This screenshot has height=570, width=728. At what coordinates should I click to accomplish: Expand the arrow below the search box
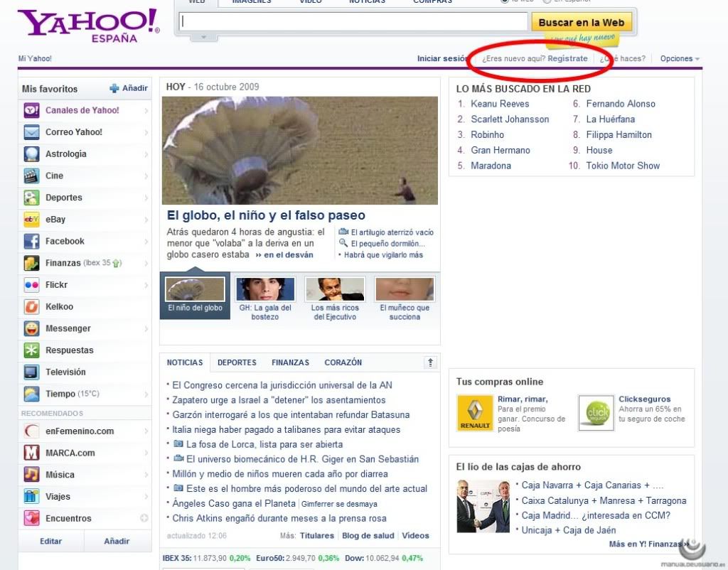(203, 37)
